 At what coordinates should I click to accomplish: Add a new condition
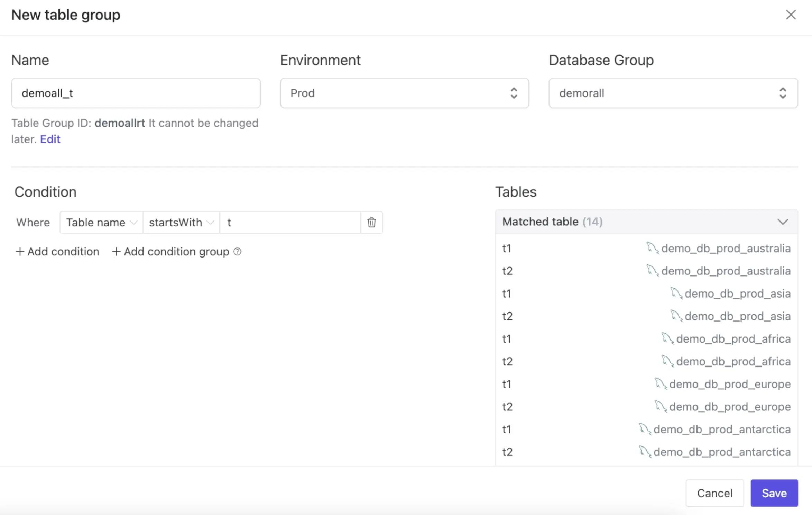[x=57, y=252]
